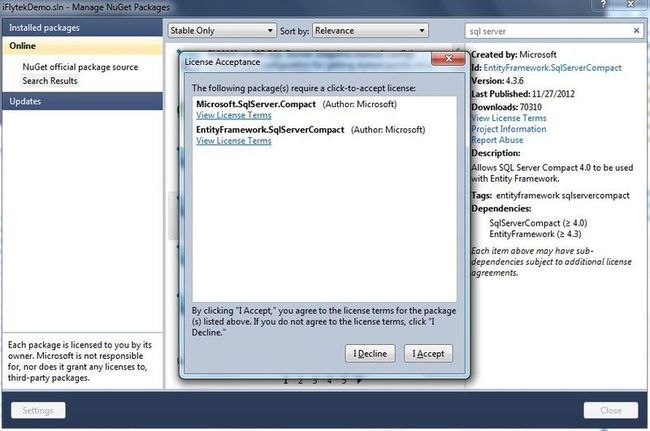The width and height of the screenshot is (650, 431).
Task: Select Search Results source
Action: tap(50, 81)
